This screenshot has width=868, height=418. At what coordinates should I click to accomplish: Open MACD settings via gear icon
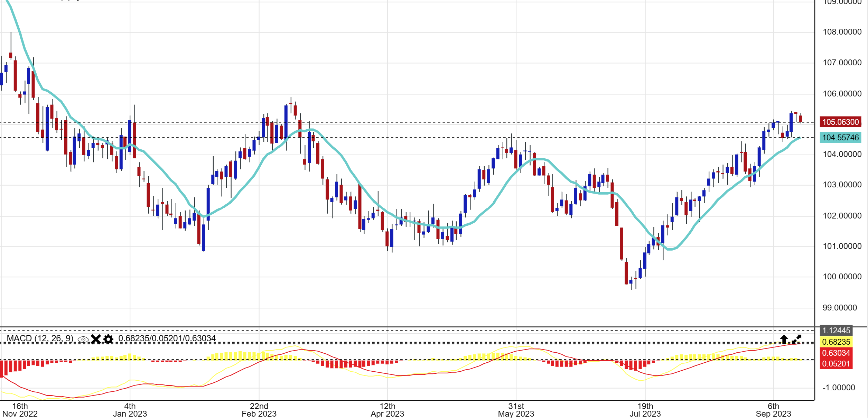coord(108,339)
